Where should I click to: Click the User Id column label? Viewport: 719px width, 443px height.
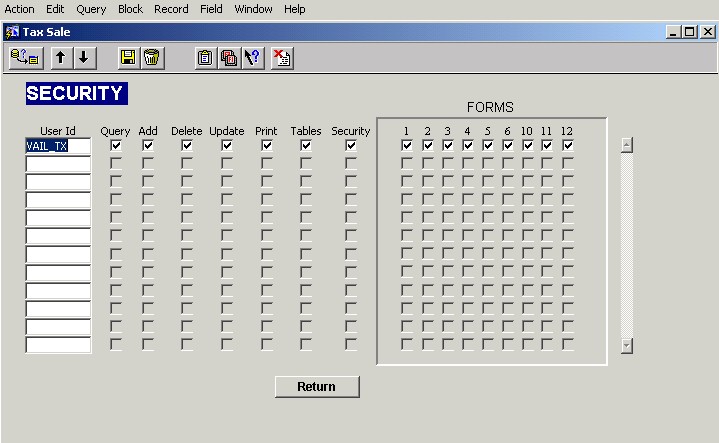[x=58, y=131]
